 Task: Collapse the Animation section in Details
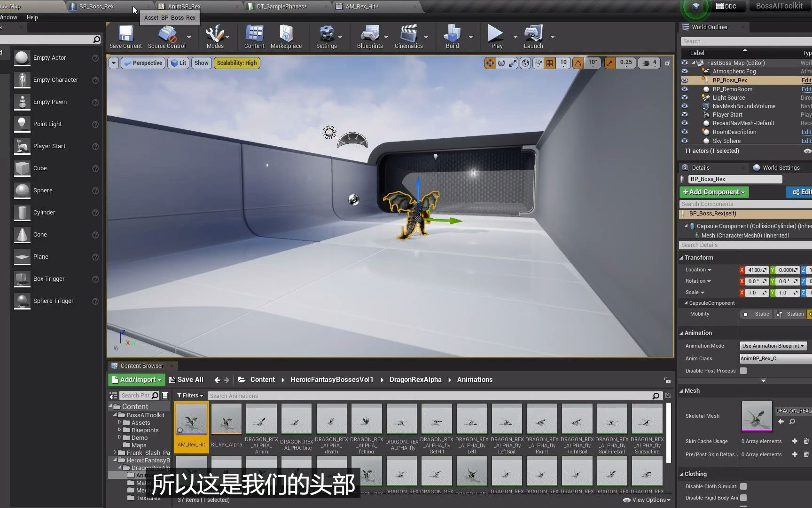point(681,333)
